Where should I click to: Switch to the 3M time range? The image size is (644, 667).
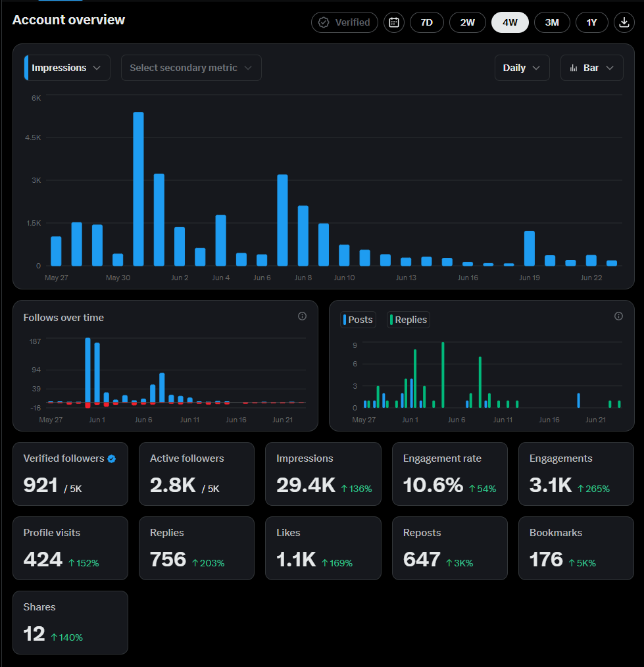[x=552, y=22]
